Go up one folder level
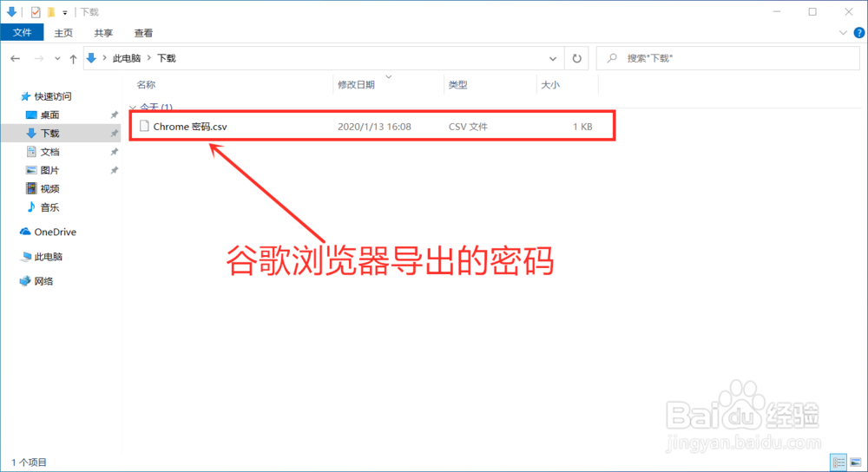 (x=73, y=58)
